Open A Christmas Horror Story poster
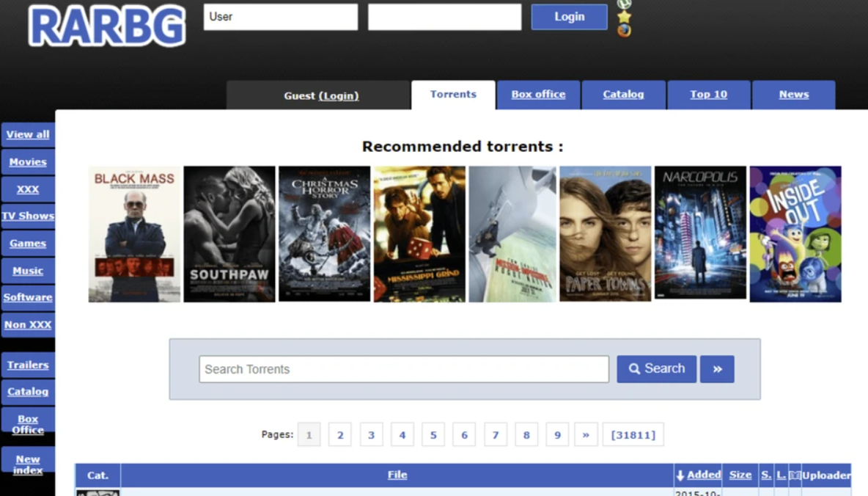The height and width of the screenshot is (496, 868). 324,234
